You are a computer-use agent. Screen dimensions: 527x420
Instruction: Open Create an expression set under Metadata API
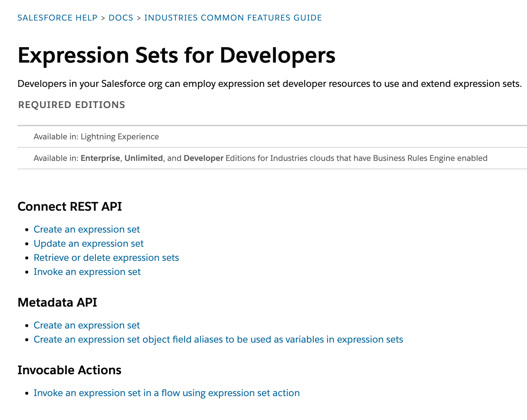(86, 325)
